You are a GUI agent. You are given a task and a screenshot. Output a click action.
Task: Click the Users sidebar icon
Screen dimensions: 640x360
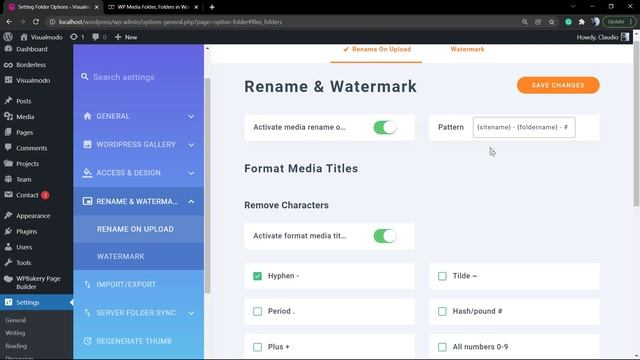pos(8,247)
